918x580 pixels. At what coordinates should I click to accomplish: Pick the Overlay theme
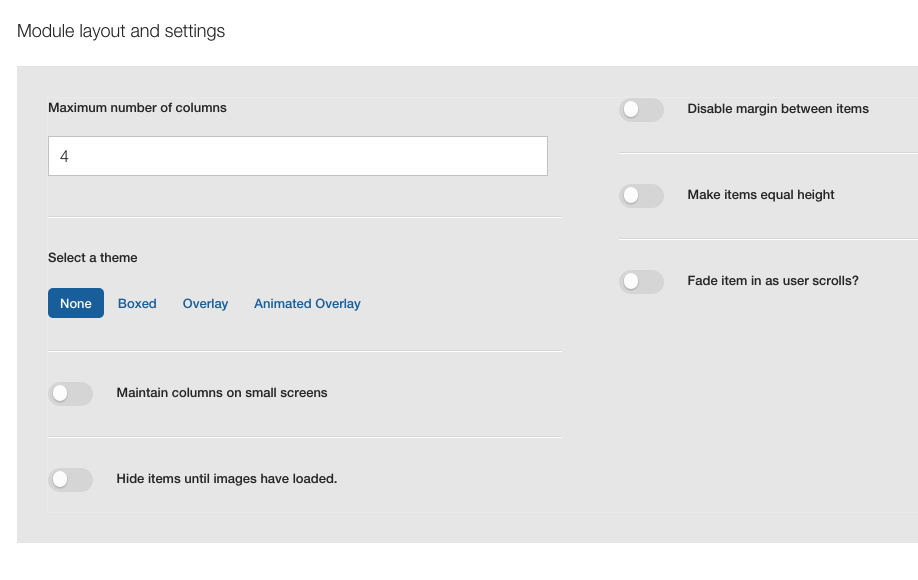205,304
